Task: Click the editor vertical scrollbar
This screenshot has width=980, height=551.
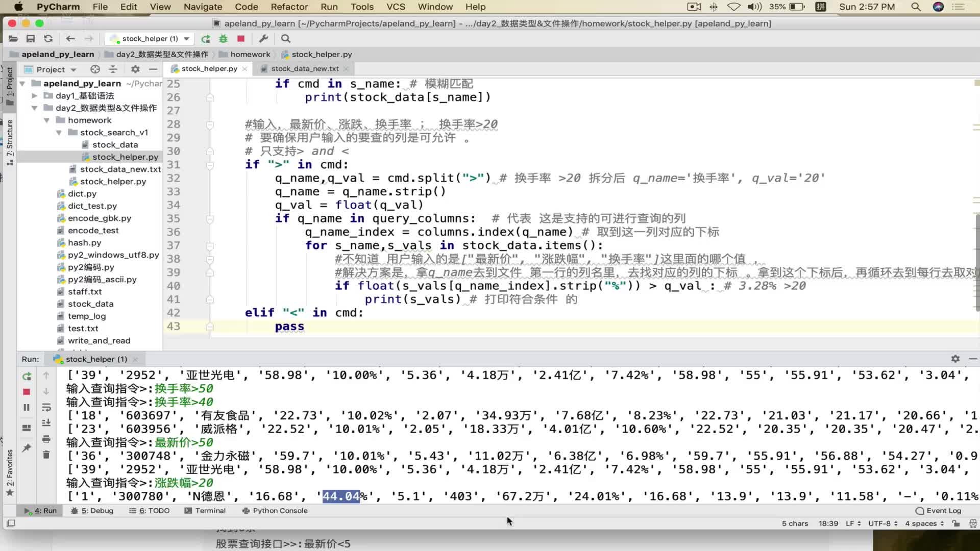Action: pos(977,263)
